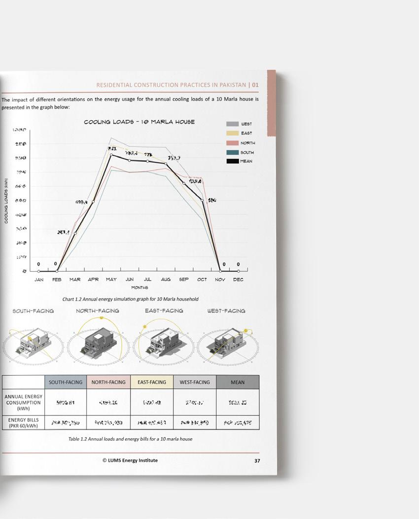
Task: Click the MAY label on the months axis
Action: 111,279
